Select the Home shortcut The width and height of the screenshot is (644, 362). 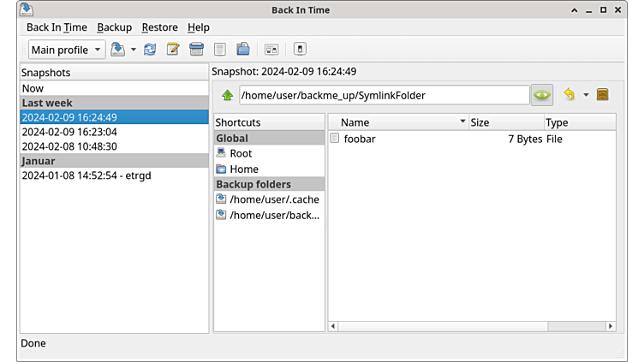(x=244, y=169)
